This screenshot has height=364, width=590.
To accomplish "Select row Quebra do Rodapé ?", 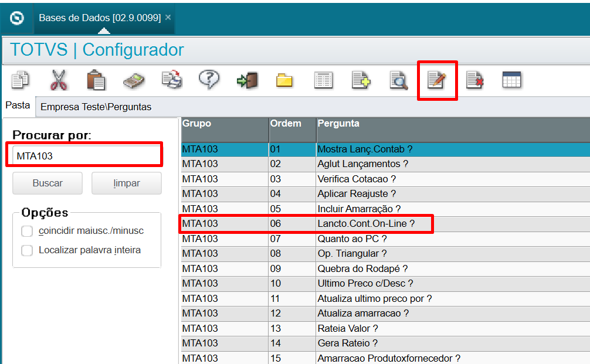I will click(x=385, y=268).
